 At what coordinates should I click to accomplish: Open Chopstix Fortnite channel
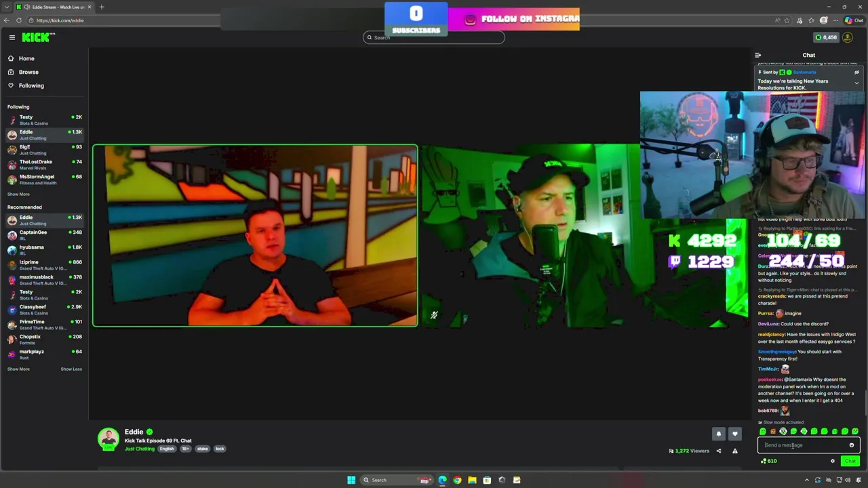pyautogui.click(x=45, y=340)
